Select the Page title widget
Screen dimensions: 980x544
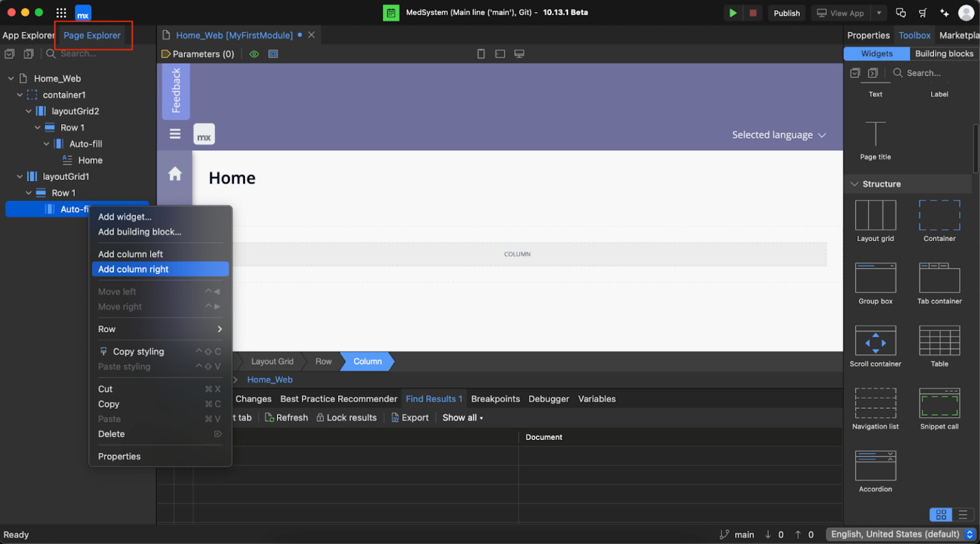click(x=875, y=140)
